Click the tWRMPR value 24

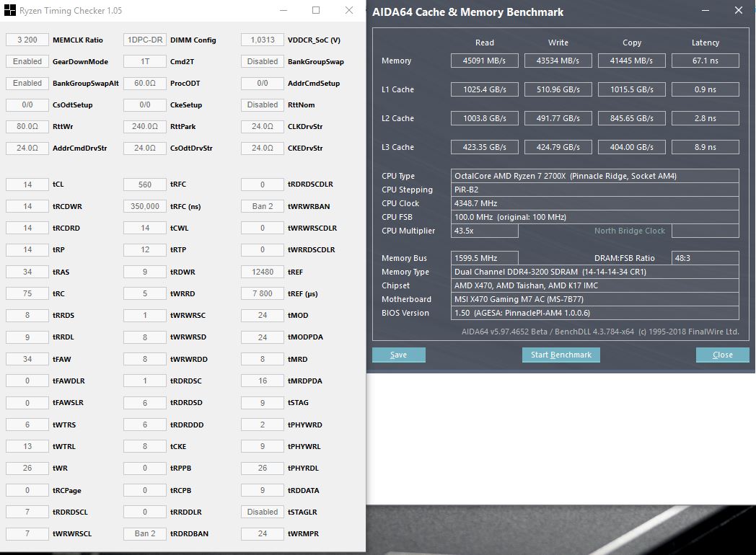263,534
